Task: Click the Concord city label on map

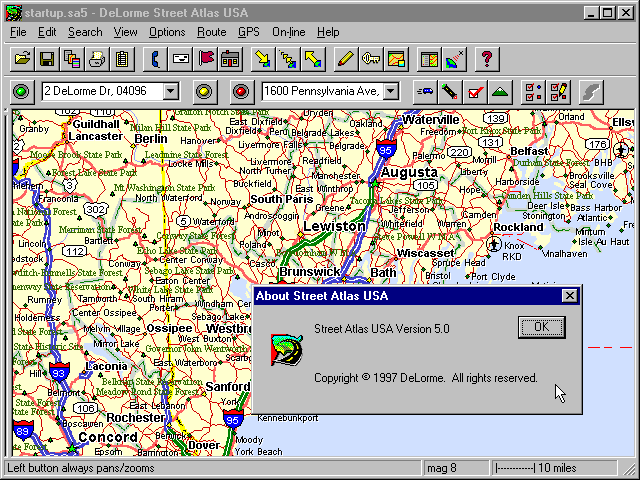Action: pyautogui.click(x=108, y=437)
